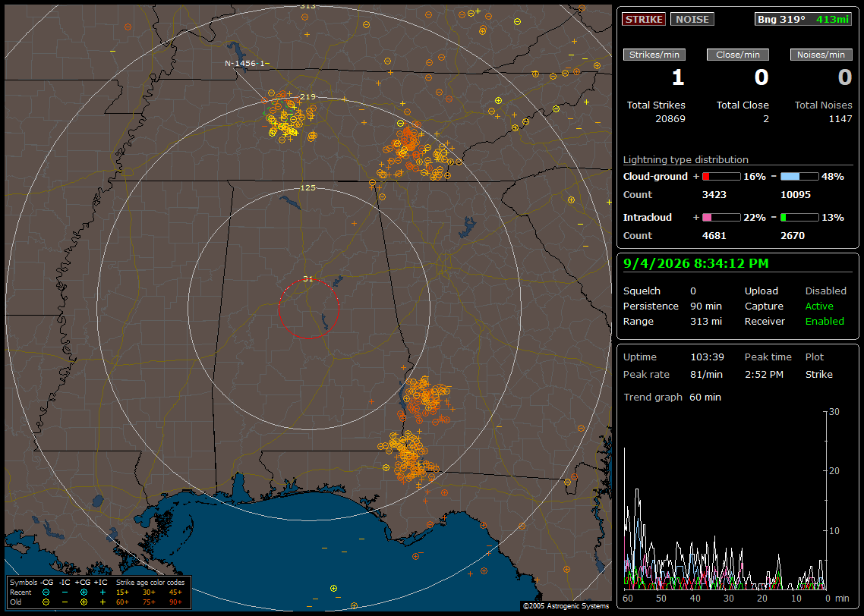Click the N-1456-1 storm label on map

[x=247, y=63]
